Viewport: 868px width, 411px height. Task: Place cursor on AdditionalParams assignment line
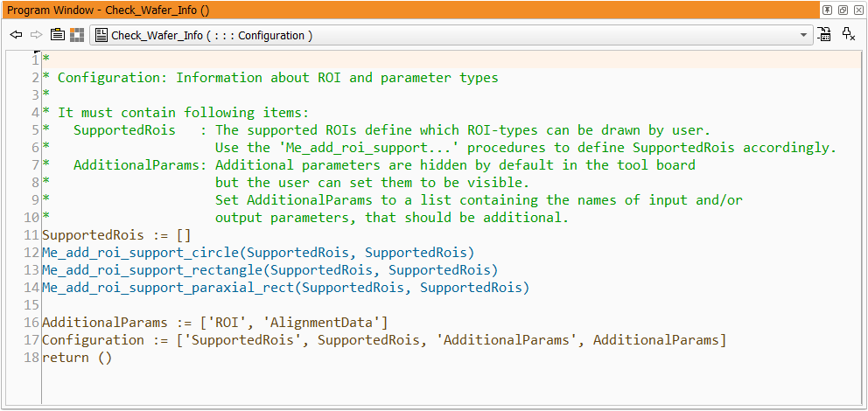214,323
